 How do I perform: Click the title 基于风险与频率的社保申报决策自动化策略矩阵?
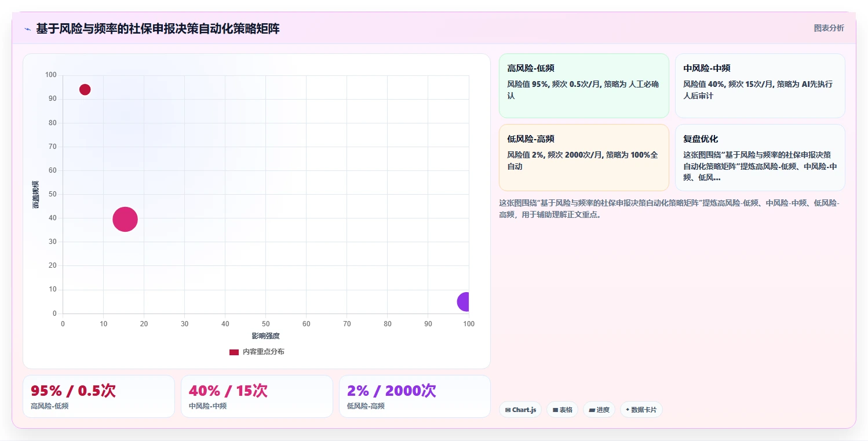pos(158,28)
